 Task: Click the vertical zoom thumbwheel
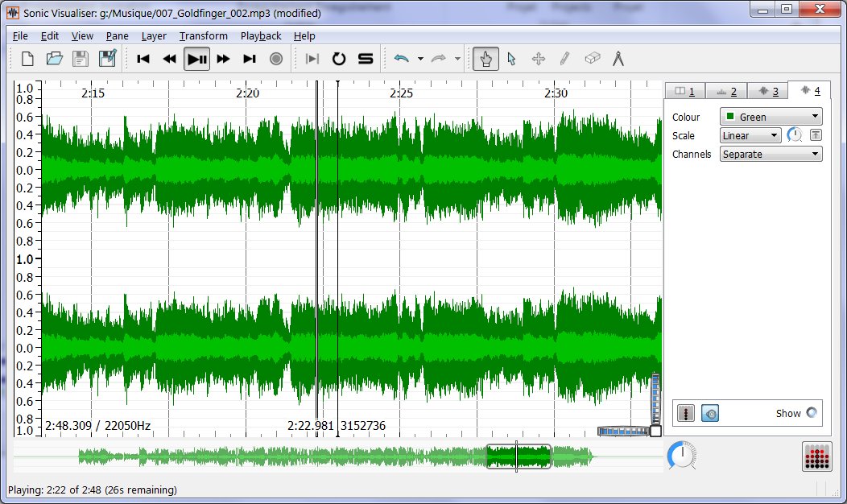coord(655,399)
